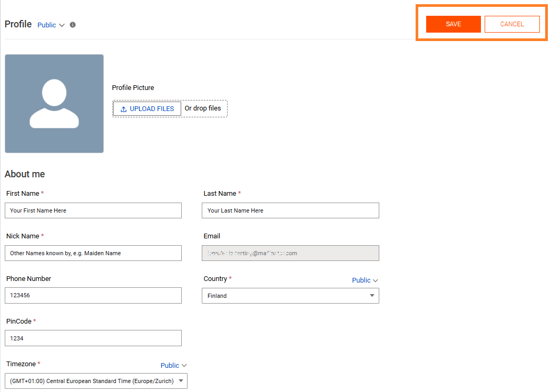
Task: Focus the First Name input field
Action: tap(93, 210)
